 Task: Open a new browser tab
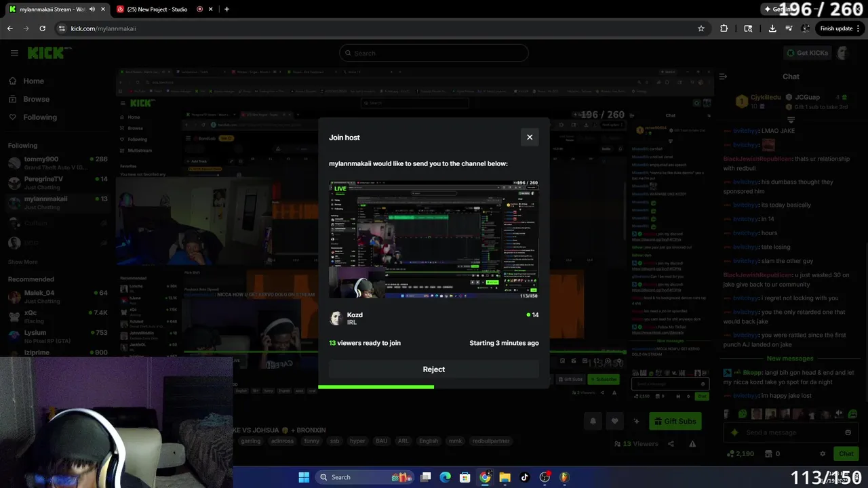(226, 9)
